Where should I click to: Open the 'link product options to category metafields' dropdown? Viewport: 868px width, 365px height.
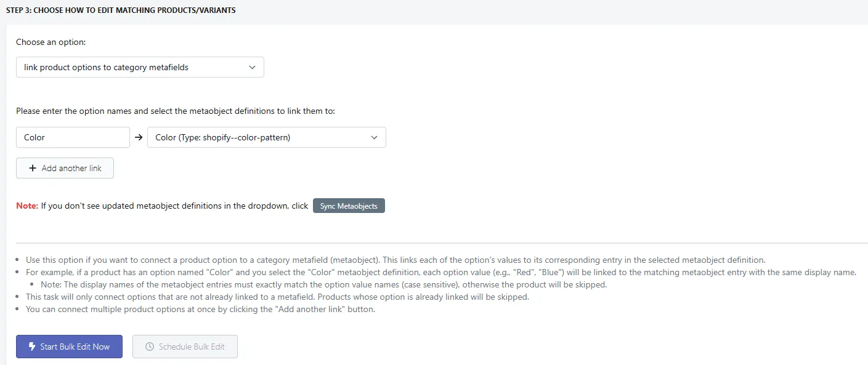click(x=140, y=67)
